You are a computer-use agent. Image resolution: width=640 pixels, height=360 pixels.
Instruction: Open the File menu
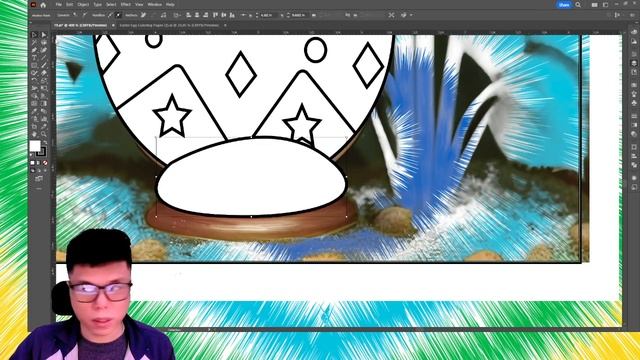(x=59, y=4)
